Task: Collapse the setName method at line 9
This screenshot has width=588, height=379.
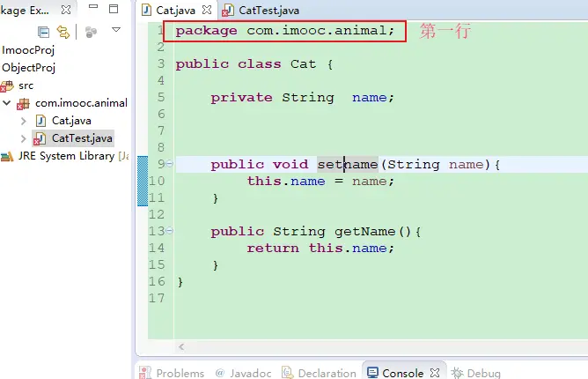Action: tap(170, 163)
